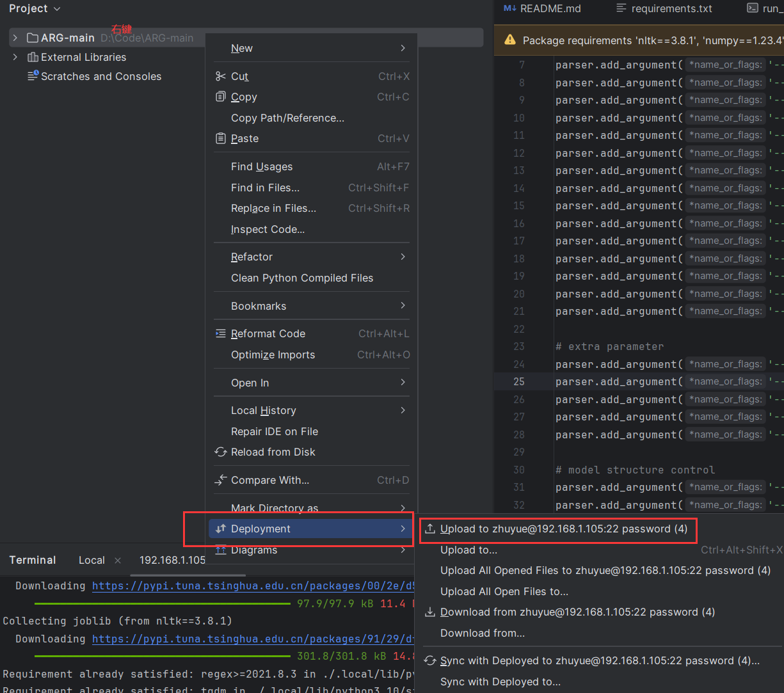
Task: Open the Project view dropdown
Action: tap(57, 9)
